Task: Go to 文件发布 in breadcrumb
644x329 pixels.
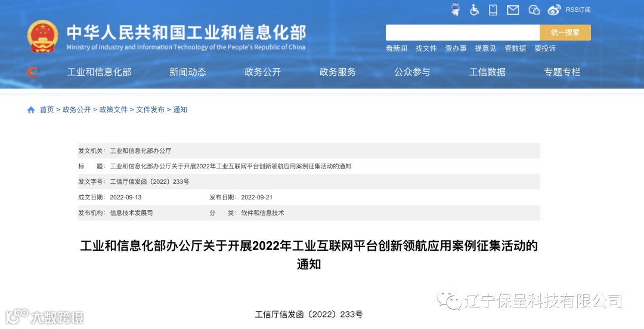Action: pos(150,110)
